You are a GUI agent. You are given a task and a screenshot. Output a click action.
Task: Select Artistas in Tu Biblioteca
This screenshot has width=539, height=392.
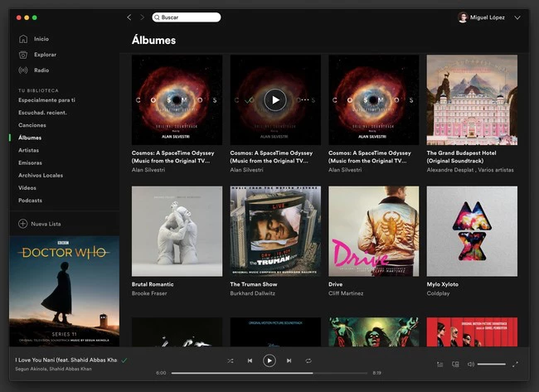(x=29, y=150)
